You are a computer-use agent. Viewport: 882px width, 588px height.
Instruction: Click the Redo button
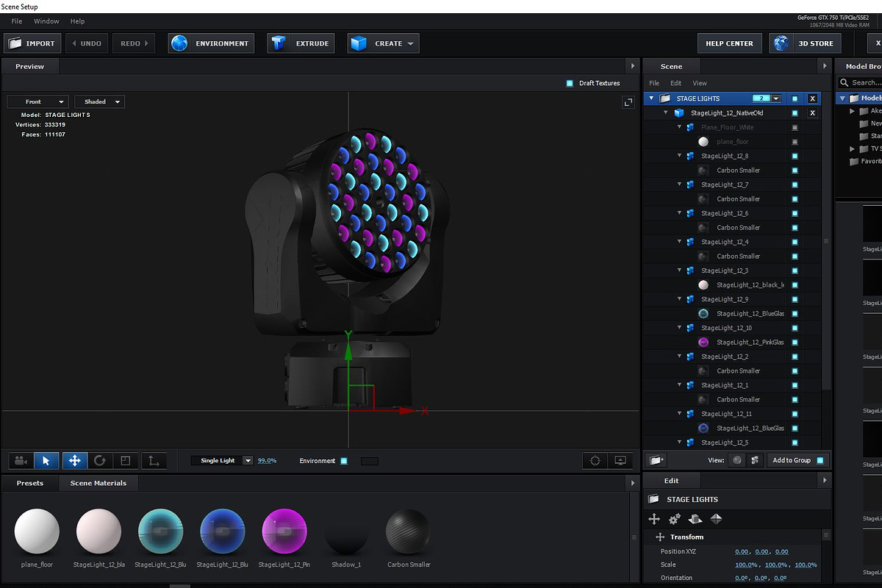pos(135,43)
